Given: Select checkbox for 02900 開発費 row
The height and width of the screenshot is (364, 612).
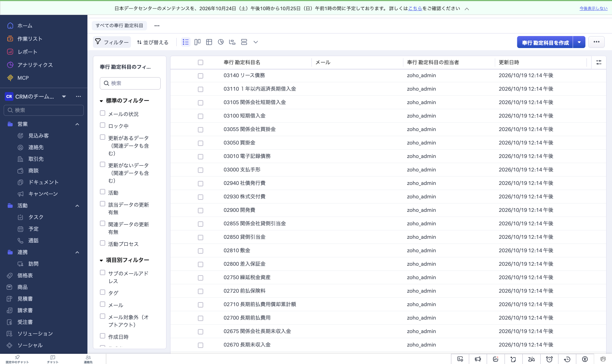Looking at the screenshot, I should (x=200, y=210).
